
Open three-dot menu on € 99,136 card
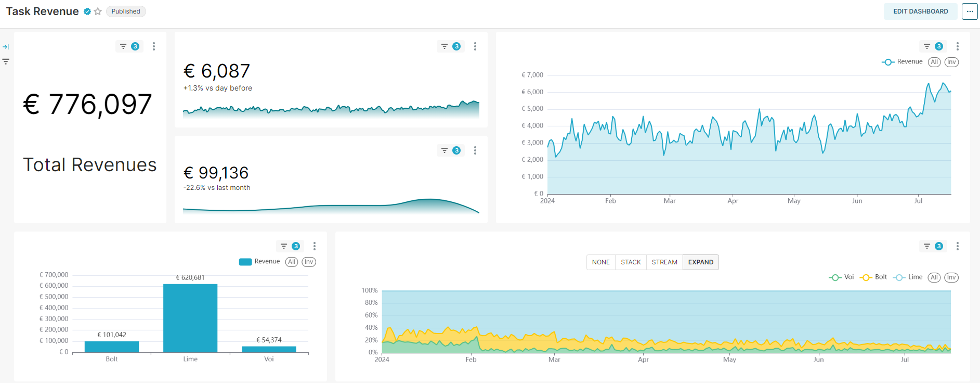[475, 150]
